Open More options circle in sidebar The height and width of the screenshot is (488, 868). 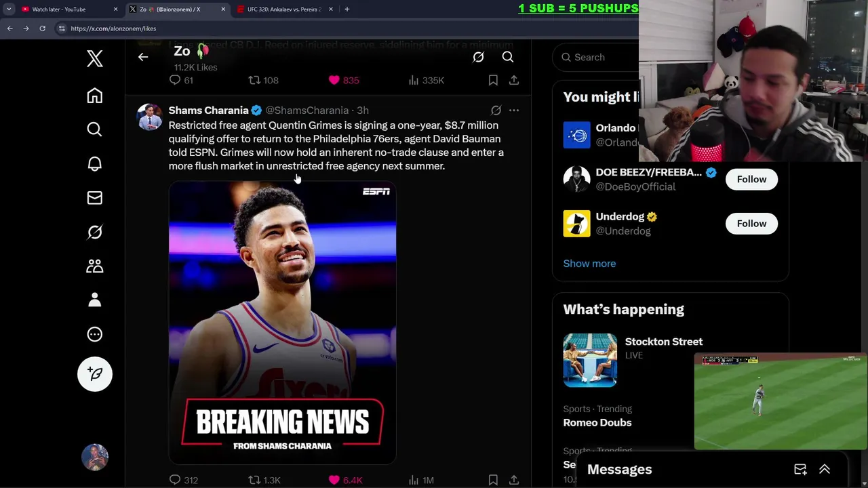coord(95,334)
